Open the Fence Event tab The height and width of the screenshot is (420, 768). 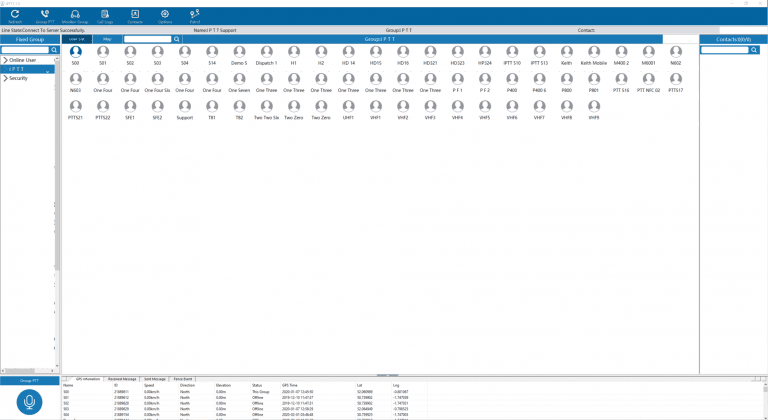coord(183,379)
